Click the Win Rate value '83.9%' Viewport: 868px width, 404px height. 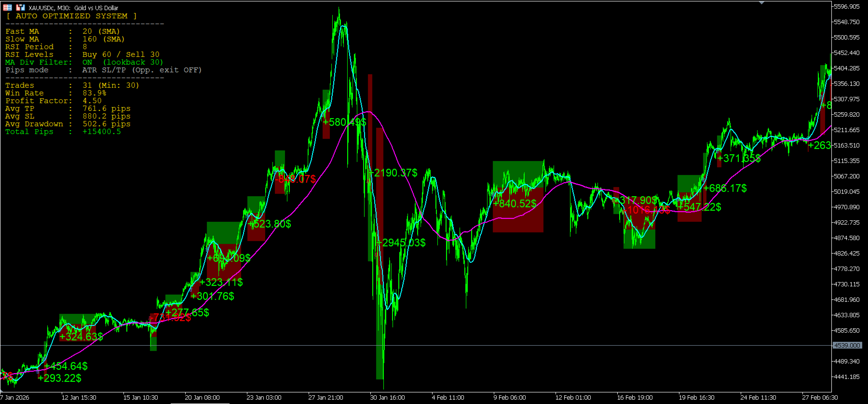coord(95,93)
